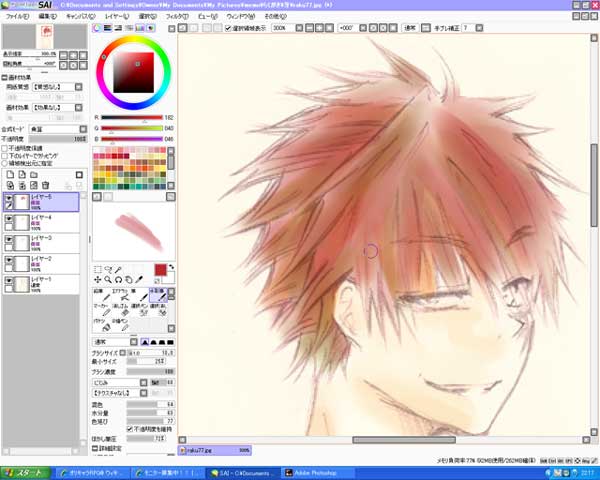Click the Windows Start button
Image resolution: width=600 pixels, height=480 pixels.
tap(25, 473)
